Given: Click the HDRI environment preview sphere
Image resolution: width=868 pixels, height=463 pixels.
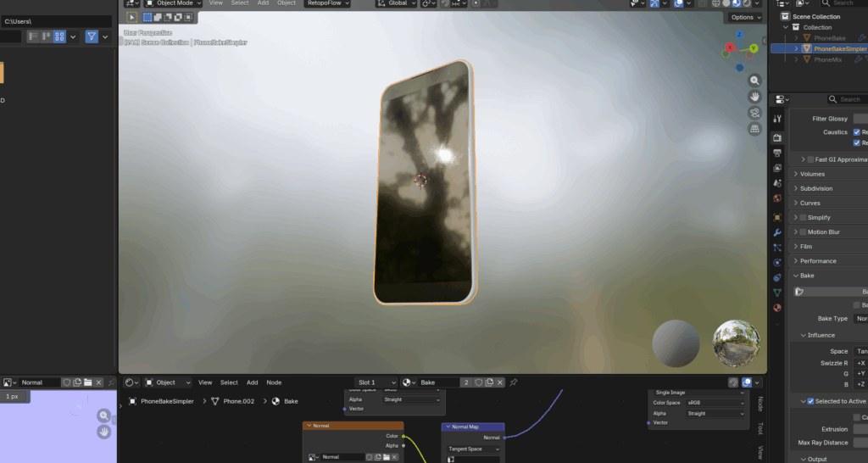Looking at the screenshot, I should [x=736, y=343].
